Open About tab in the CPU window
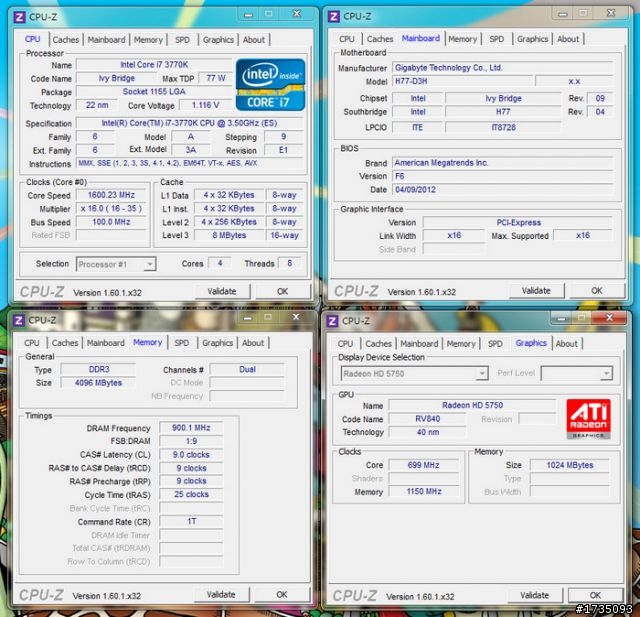The image size is (640, 617). (x=254, y=40)
